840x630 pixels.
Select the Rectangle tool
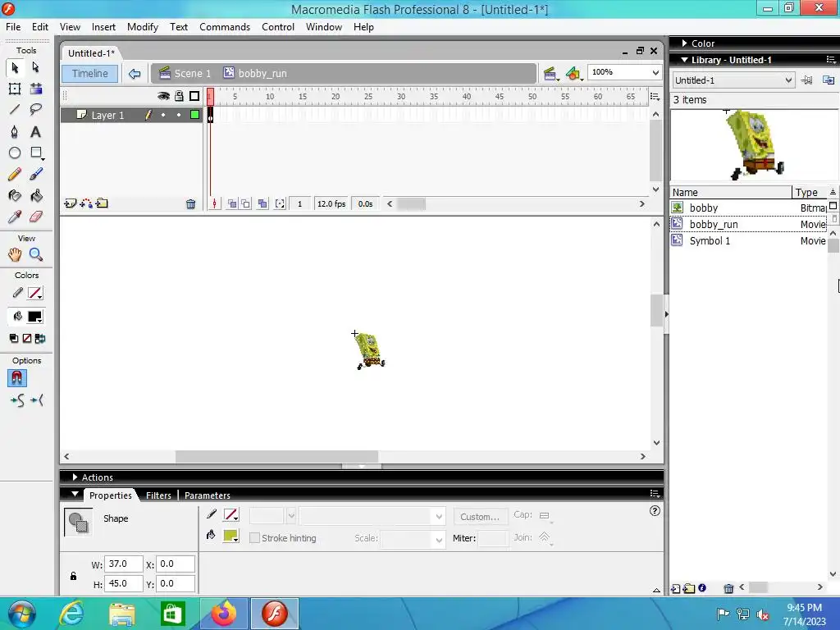tap(36, 153)
